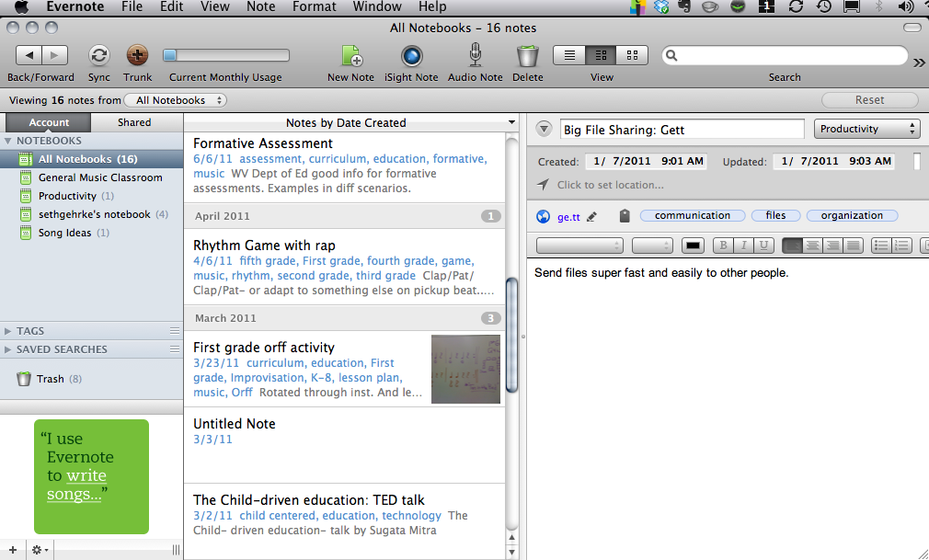
Task: Toggle bold text formatting
Action: click(x=723, y=246)
